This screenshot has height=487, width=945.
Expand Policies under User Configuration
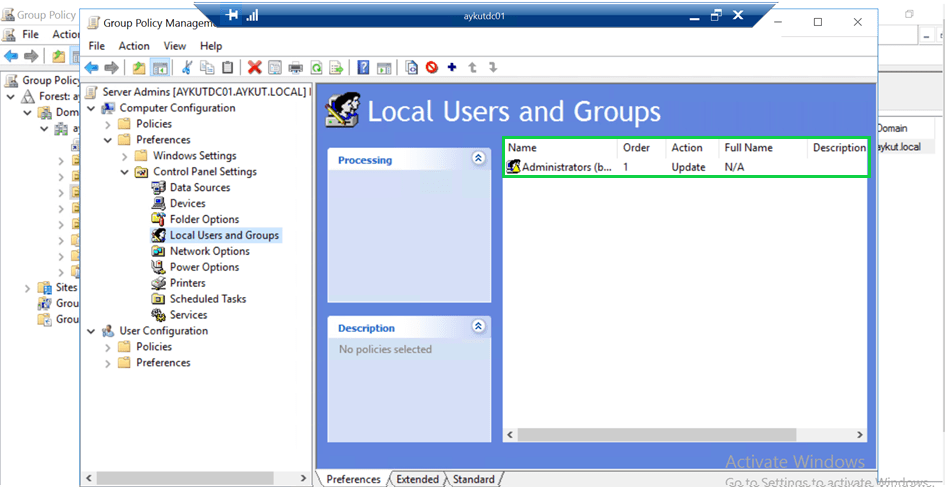coord(108,347)
